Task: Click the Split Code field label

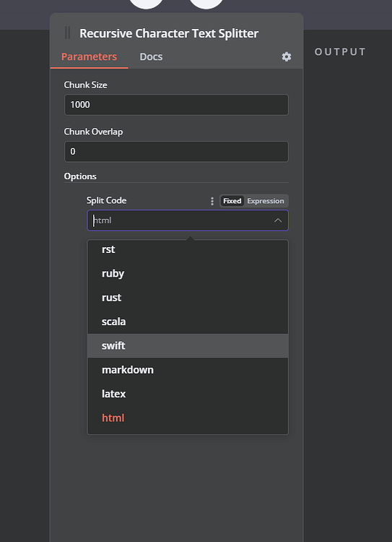Action: point(106,200)
